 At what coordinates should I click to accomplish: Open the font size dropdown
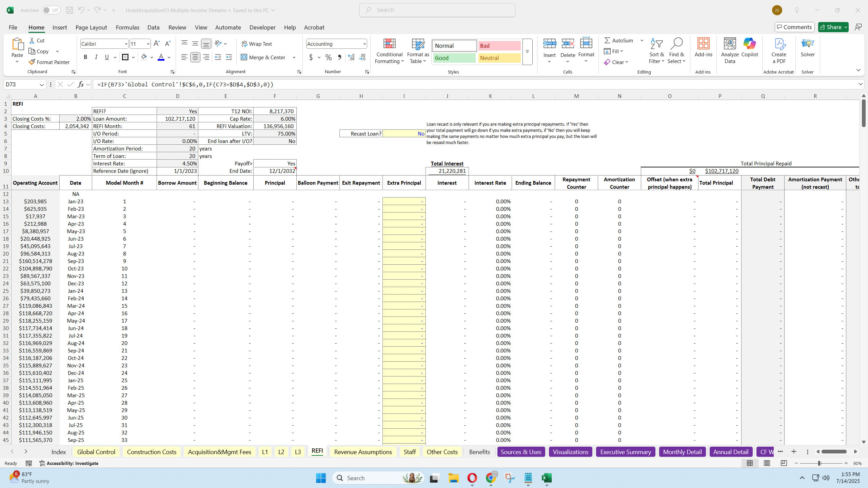[148, 43]
